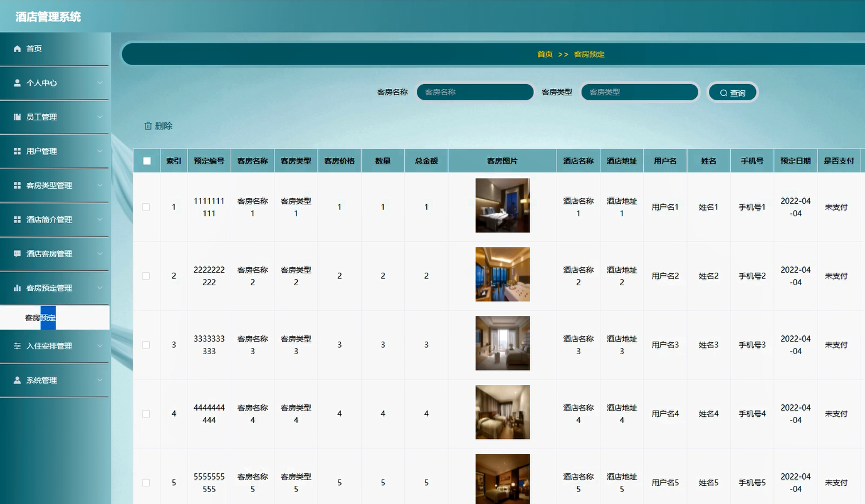Check the checkbox for row 1
Image resolution: width=865 pixels, height=504 pixels.
click(146, 207)
